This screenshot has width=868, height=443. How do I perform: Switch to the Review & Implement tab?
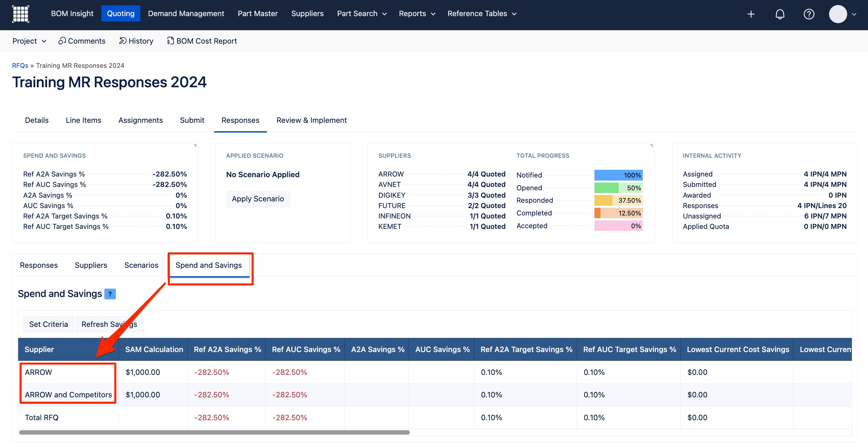(x=311, y=120)
